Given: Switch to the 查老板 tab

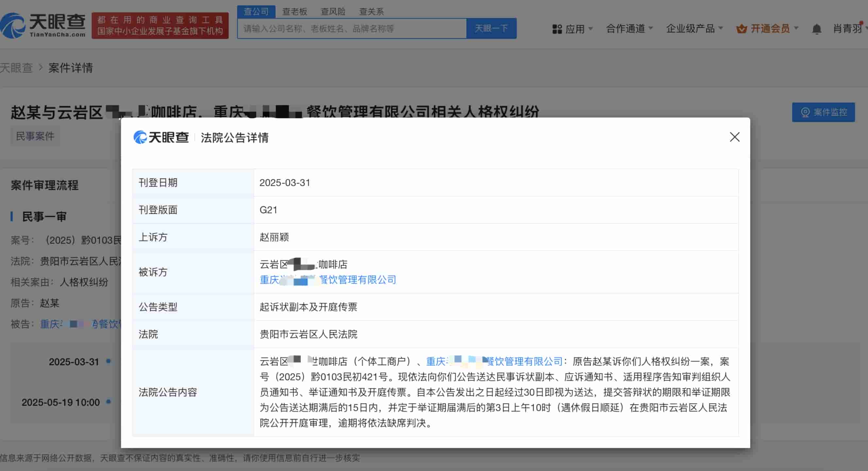Looking at the screenshot, I should [x=294, y=12].
